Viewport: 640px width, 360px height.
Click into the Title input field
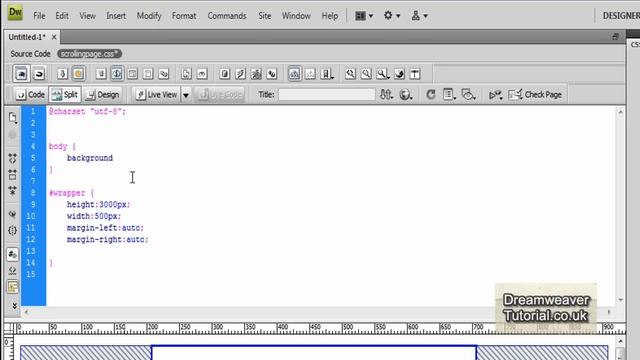[x=327, y=95]
